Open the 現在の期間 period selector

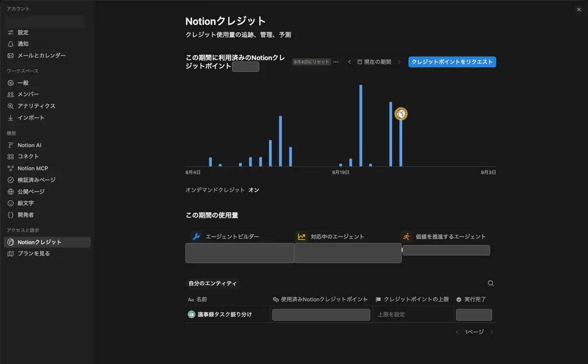point(374,62)
